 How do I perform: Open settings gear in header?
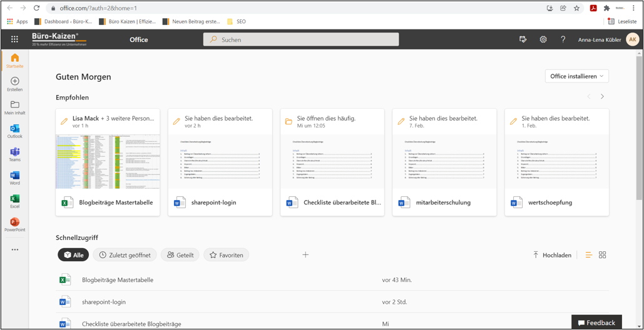pyautogui.click(x=543, y=39)
